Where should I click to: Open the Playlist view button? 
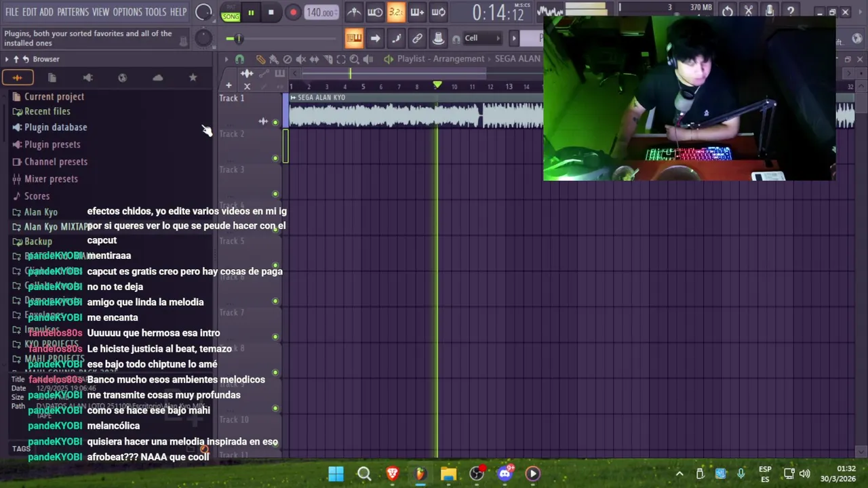pyautogui.click(x=353, y=38)
